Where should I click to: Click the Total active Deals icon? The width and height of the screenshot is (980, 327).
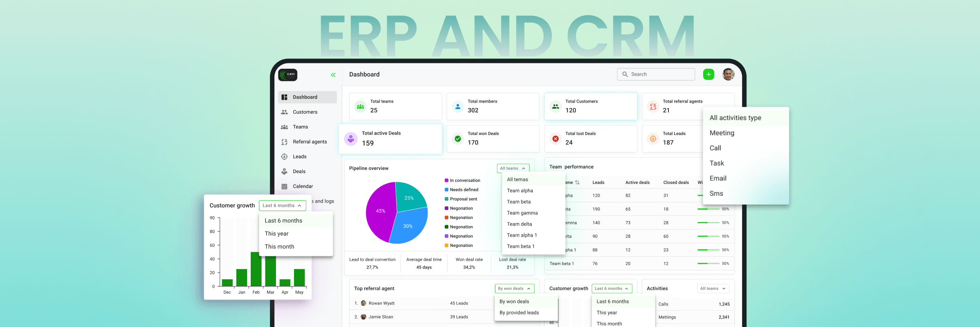coord(351,139)
